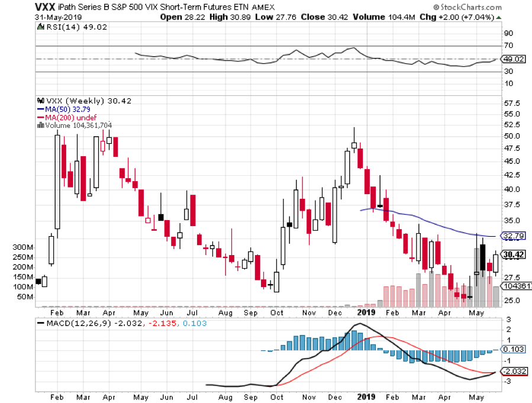Image resolution: width=532 pixels, height=403 pixels.
Task: Click the Close 30.42 value in header
Action: (x=324, y=17)
